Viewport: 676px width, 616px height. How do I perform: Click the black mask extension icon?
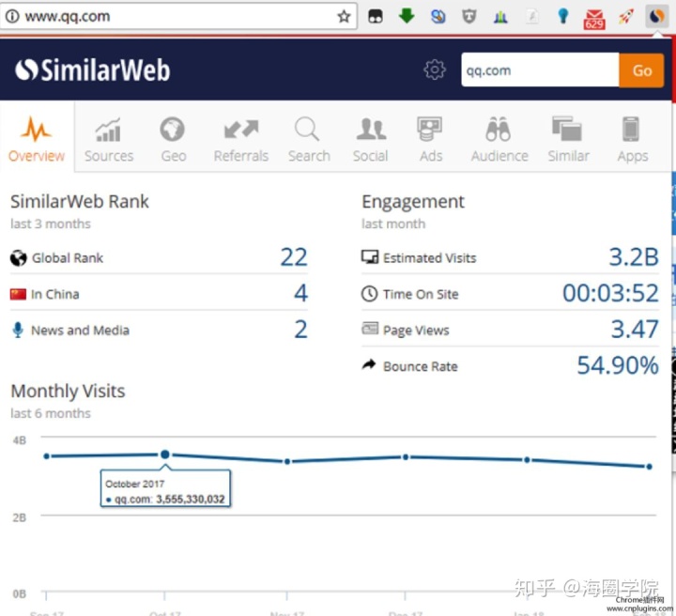[375, 16]
